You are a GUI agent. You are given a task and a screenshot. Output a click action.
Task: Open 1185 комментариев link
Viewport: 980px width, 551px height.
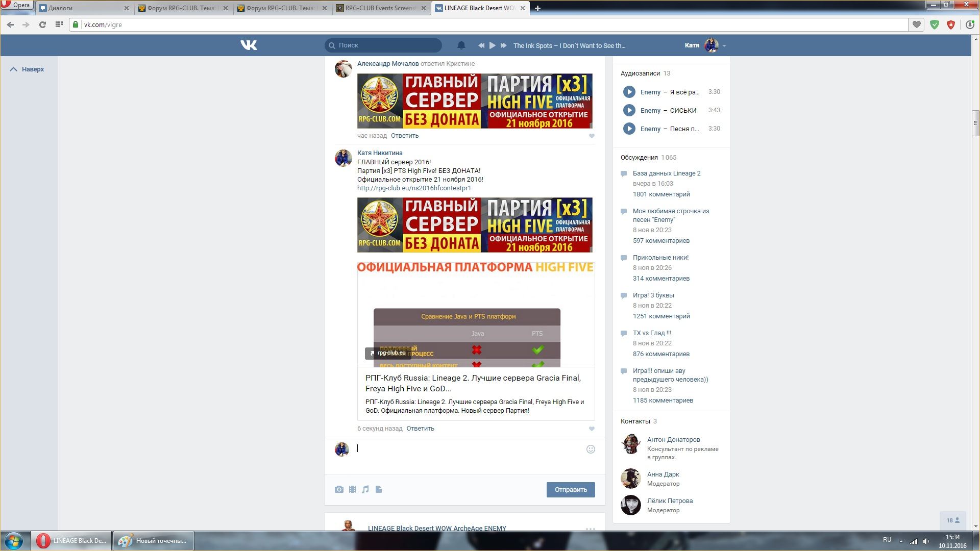click(x=663, y=400)
